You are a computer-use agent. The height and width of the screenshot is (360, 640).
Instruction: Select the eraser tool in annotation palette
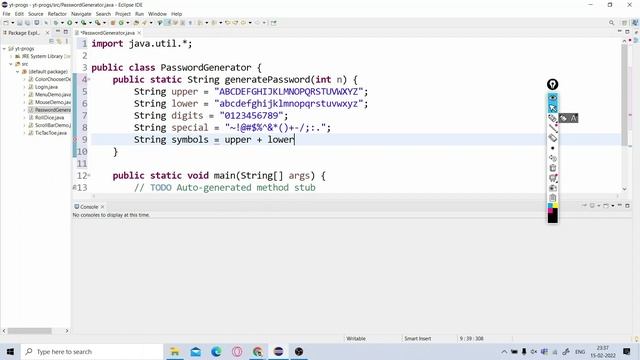pyautogui.click(x=552, y=138)
